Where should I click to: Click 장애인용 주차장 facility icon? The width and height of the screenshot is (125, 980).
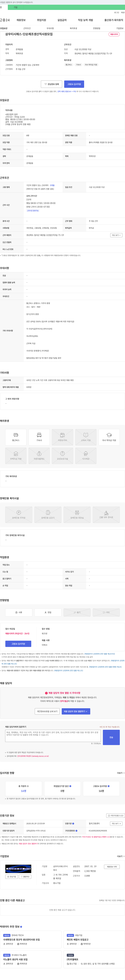pos(19,515)
